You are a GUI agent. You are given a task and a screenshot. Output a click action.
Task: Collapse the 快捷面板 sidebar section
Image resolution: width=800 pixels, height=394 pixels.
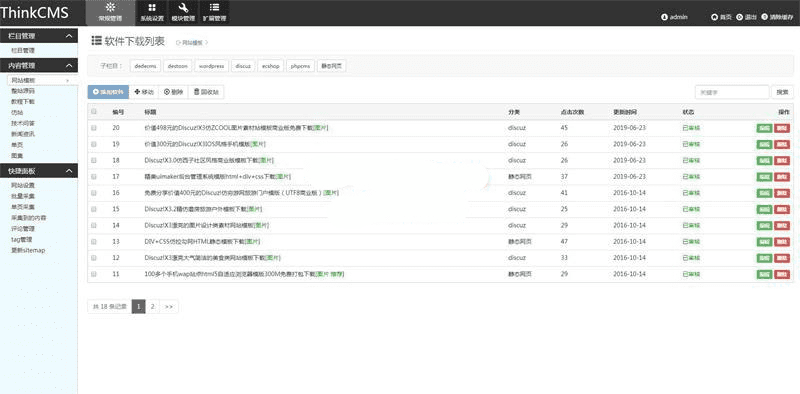(69, 171)
